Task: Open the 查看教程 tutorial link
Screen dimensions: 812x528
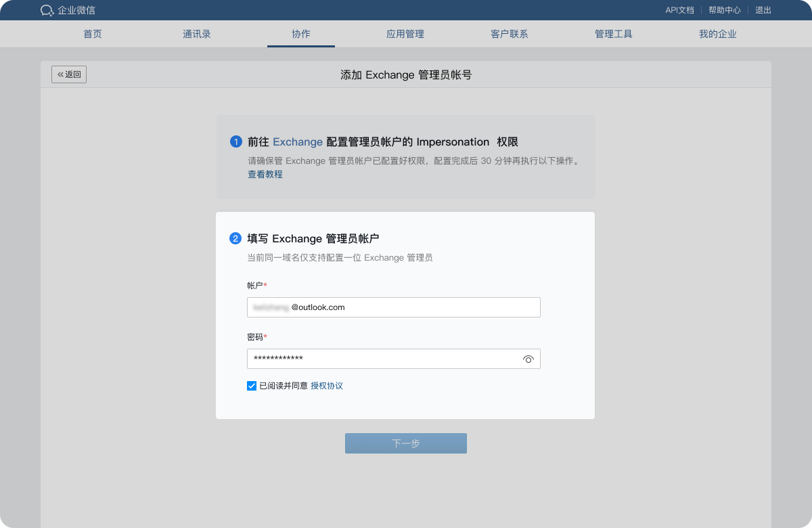Action: pos(265,175)
